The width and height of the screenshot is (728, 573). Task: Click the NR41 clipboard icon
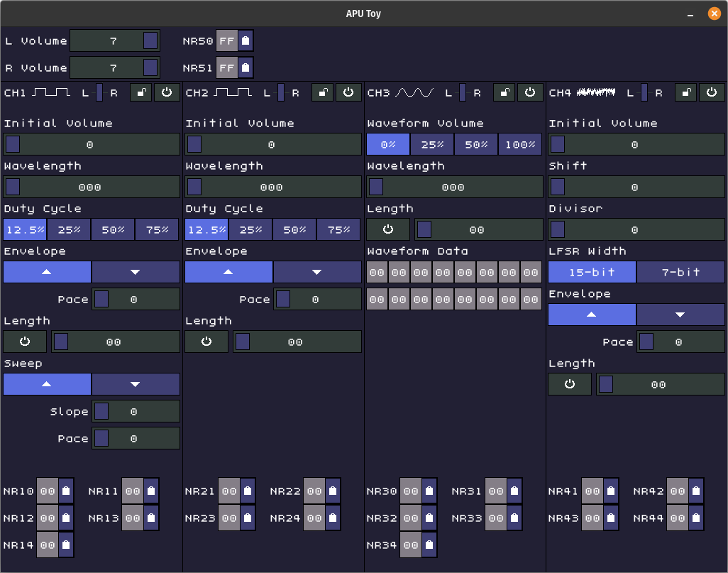click(x=610, y=491)
